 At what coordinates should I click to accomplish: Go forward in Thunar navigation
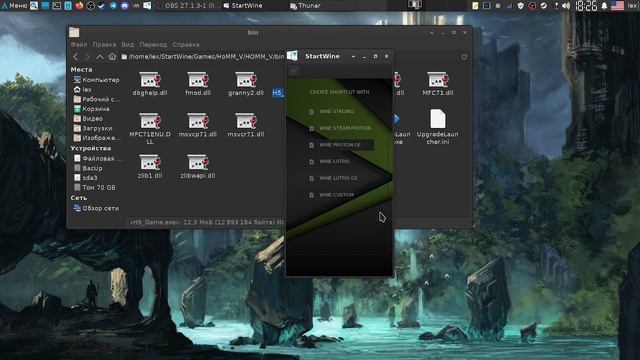coord(87,57)
